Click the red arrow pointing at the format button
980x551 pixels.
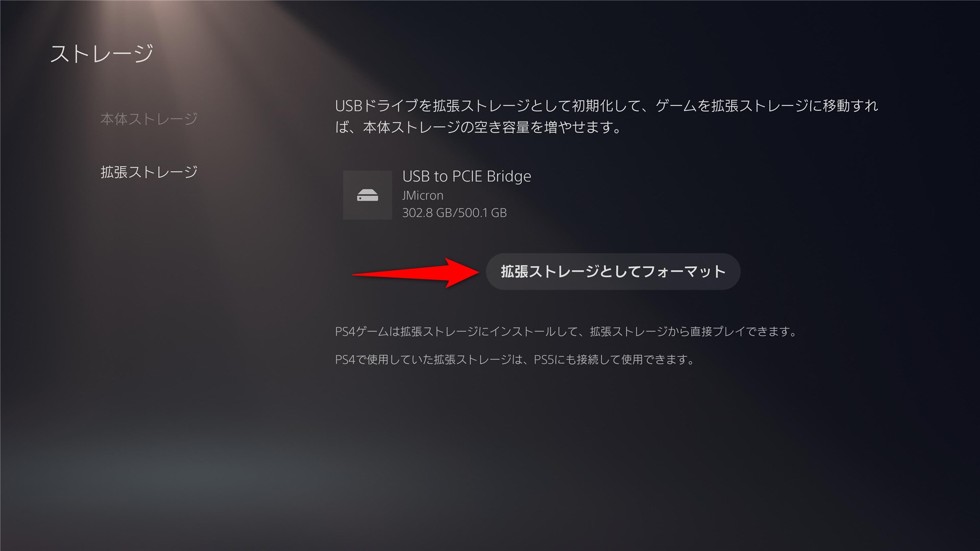(415, 273)
